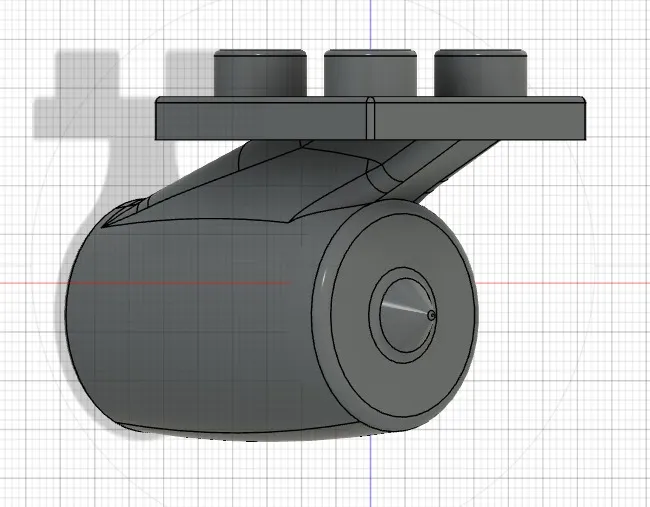The height and width of the screenshot is (507, 650).
Task: Select the middle cylindrical peg atop the plate
Action: 371,73
